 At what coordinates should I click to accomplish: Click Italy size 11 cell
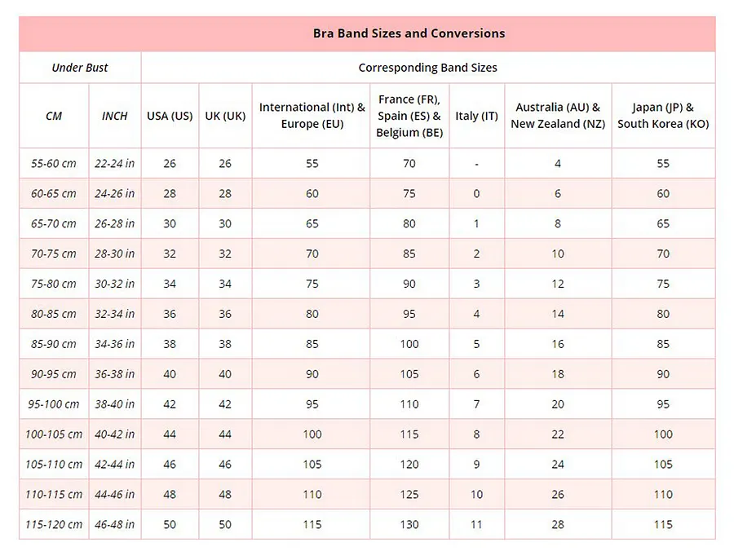[x=476, y=524]
